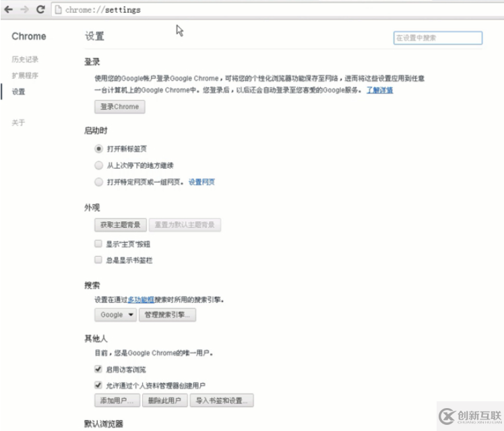Click the Chrome title in sidebar
Image resolution: width=504 pixels, height=431 pixels.
29,36
